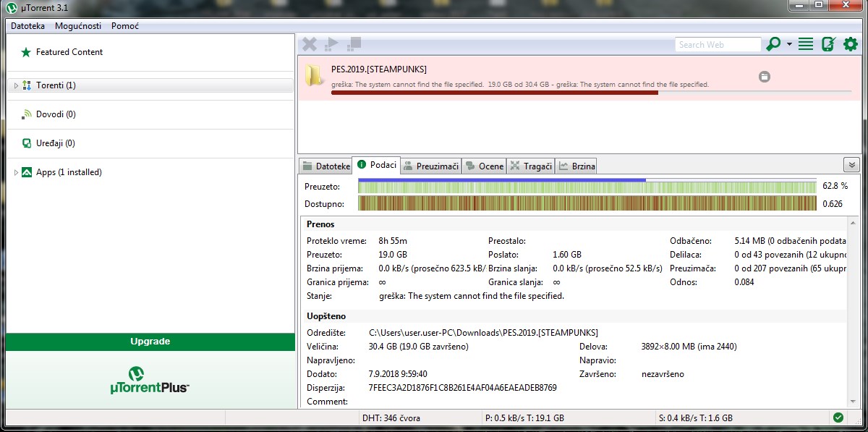This screenshot has height=432, width=868.
Task: Click the Dostupno availability bar
Action: (587, 203)
